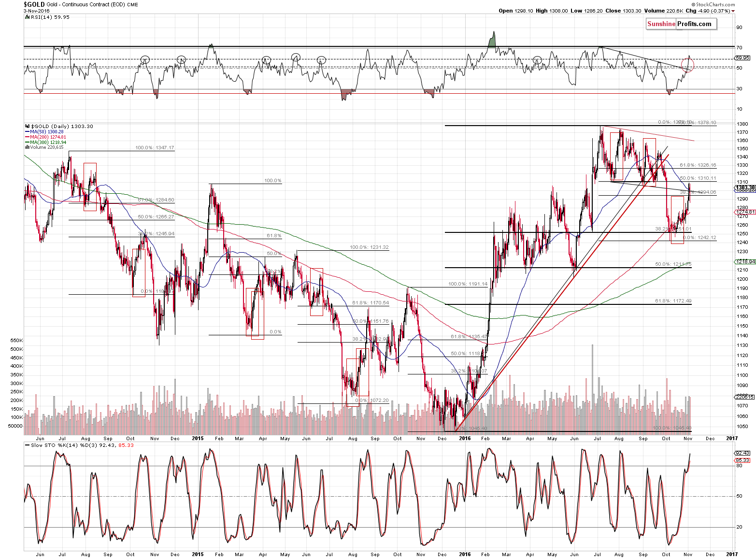The height and width of the screenshot is (559, 756).
Task: Click the High 1308.00 header value
Action: click(552, 11)
